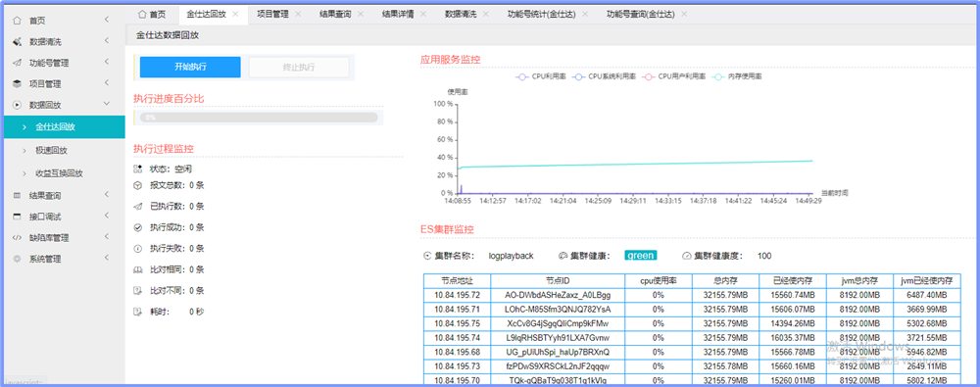Click the jvm已经使内存 column header

point(927,281)
